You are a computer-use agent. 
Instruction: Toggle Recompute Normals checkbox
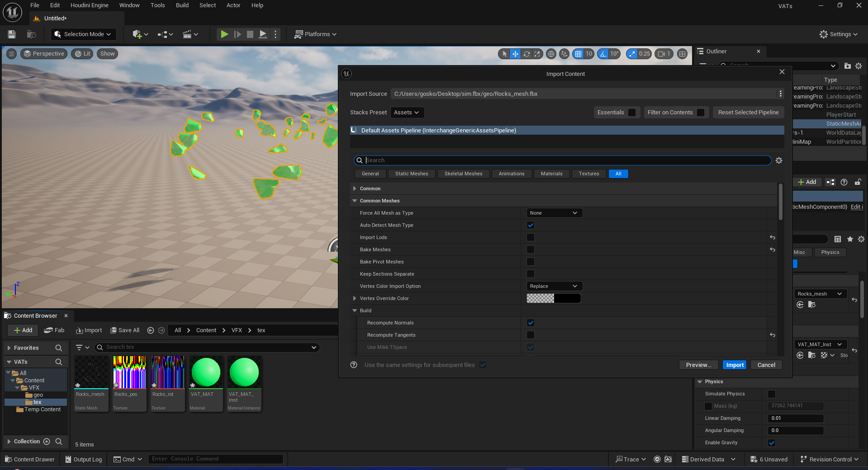(x=531, y=323)
